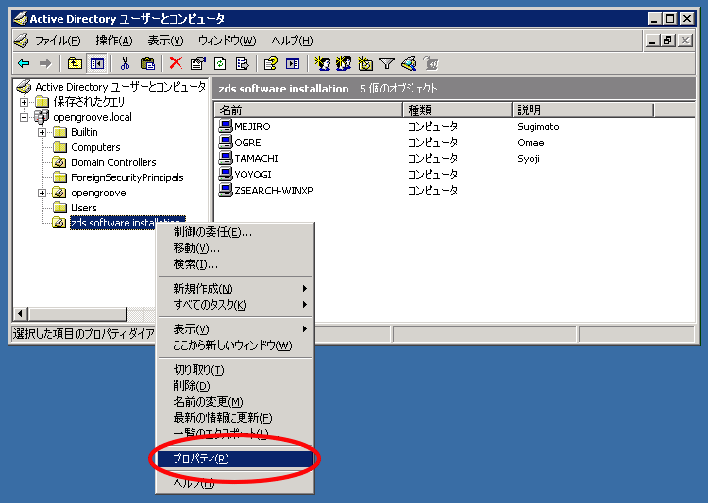Select the Users tree item

tap(84, 208)
